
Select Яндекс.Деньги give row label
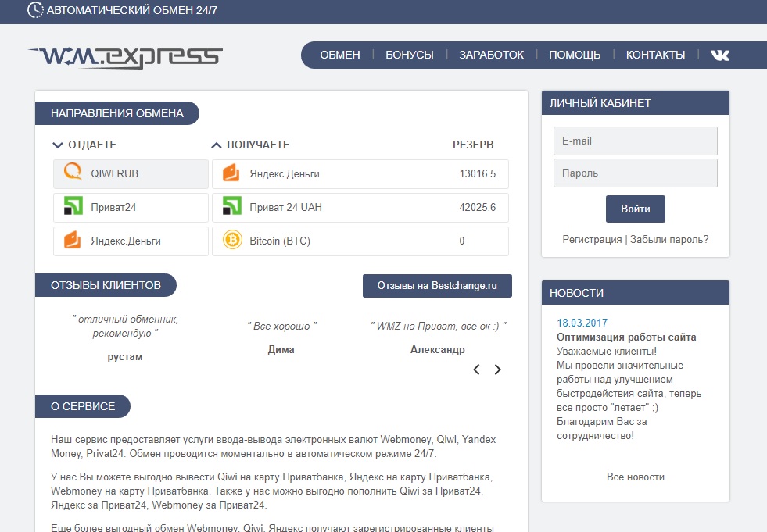126,241
